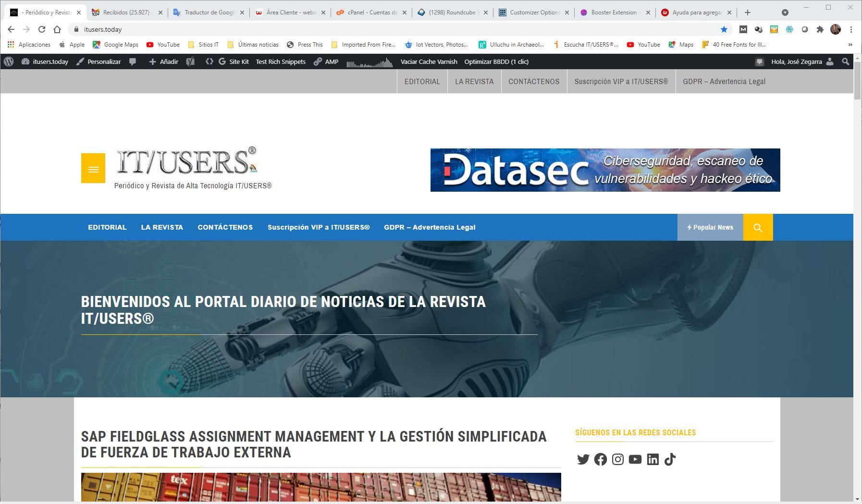Reload the current page

point(42,29)
